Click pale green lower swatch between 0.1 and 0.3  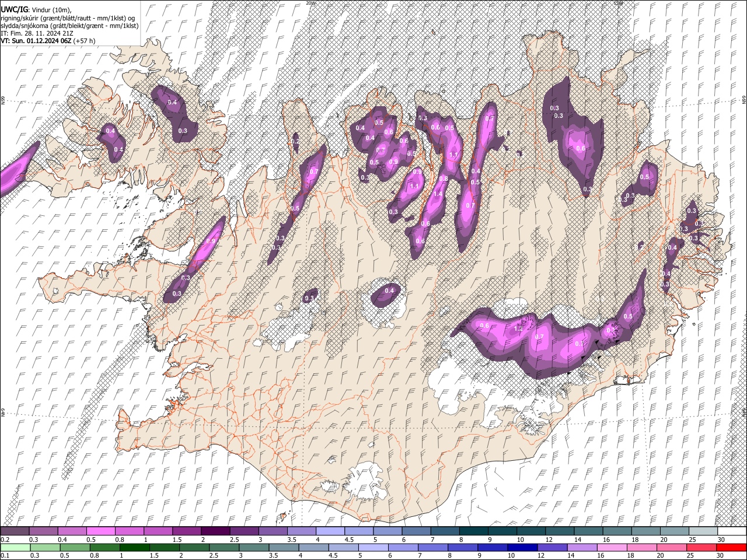15,547
